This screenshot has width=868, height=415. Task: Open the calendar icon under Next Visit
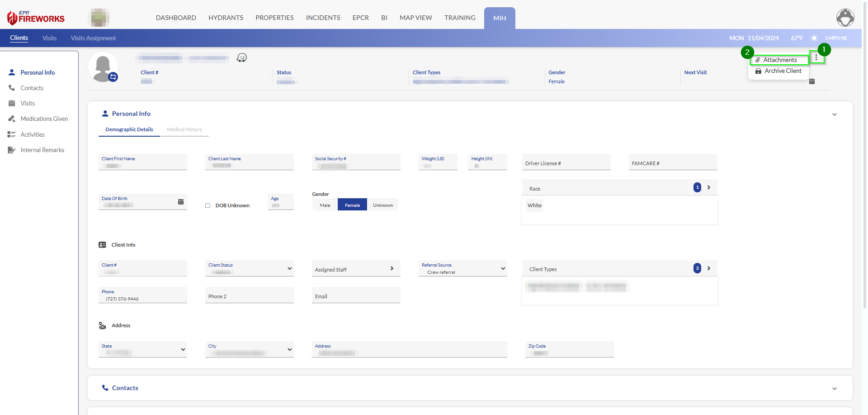[812, 81]
